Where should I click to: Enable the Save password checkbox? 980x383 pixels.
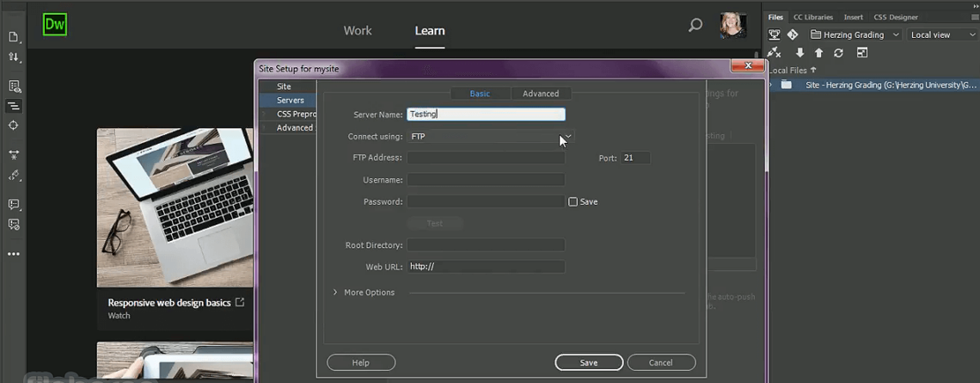coord(573,202)
